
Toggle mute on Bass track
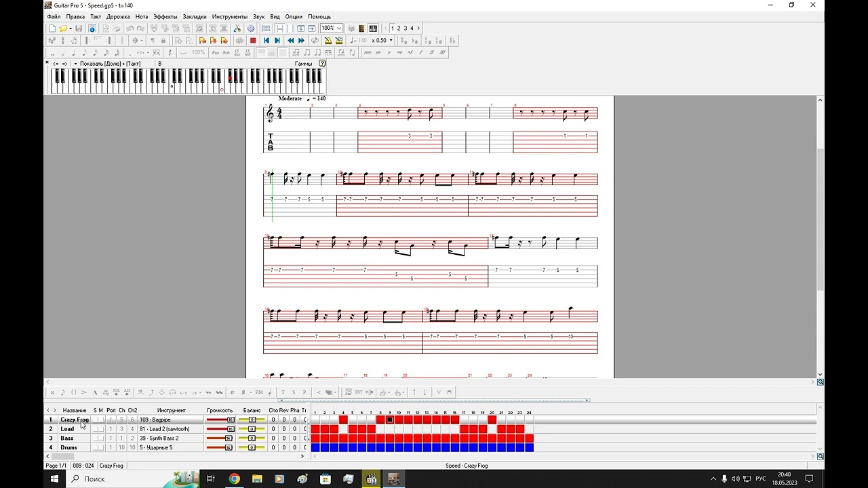[102, 439]
